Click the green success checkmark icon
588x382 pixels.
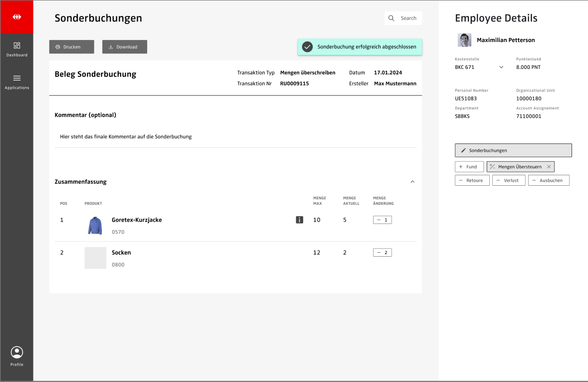tap(307, 47)
